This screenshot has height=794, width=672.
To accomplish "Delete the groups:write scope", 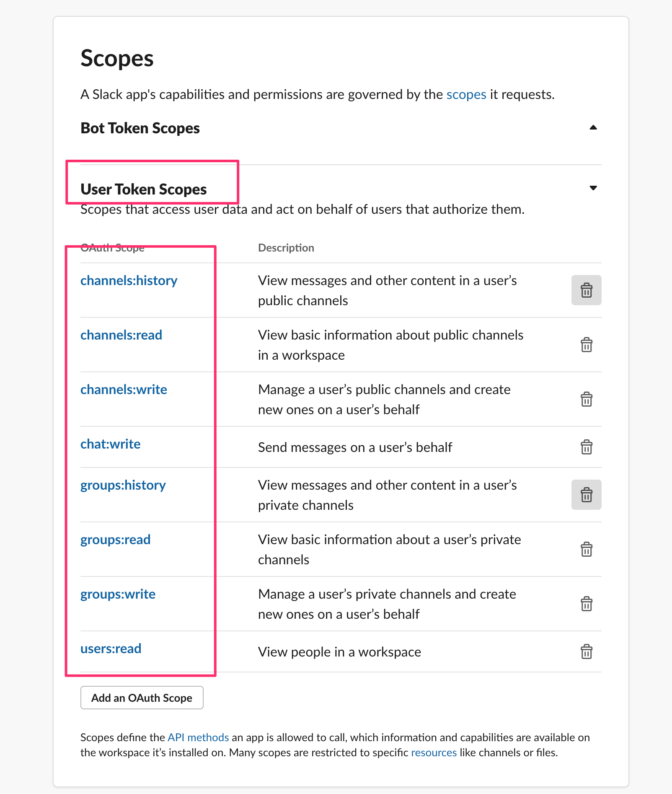I will pos(586,604).
